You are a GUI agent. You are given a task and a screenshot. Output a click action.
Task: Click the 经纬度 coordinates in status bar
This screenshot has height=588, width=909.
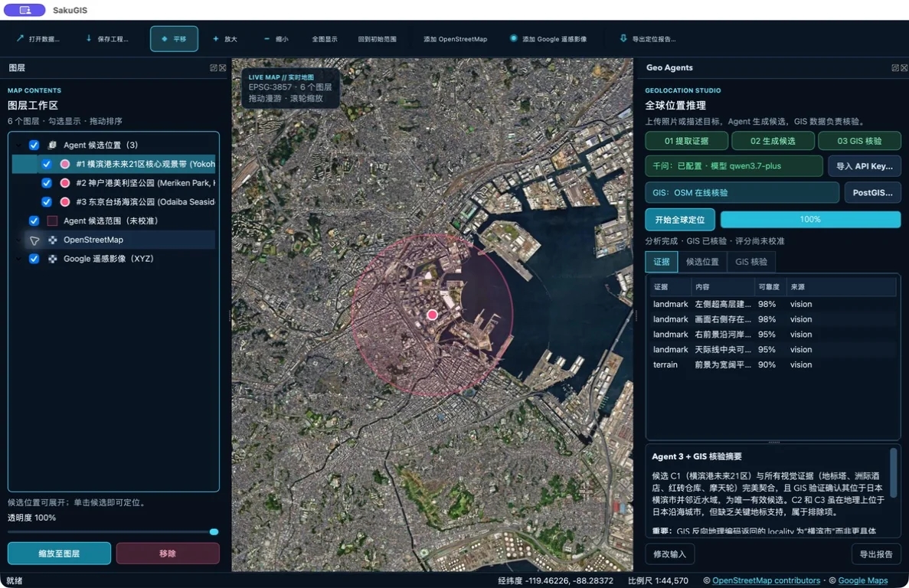pos(555,580)
